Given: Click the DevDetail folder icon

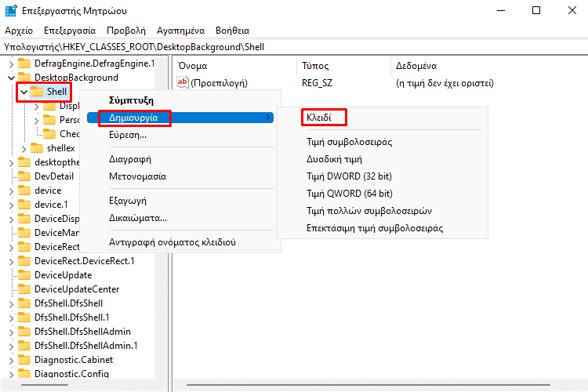Looking at the screenshot, I should pos(24,176).
